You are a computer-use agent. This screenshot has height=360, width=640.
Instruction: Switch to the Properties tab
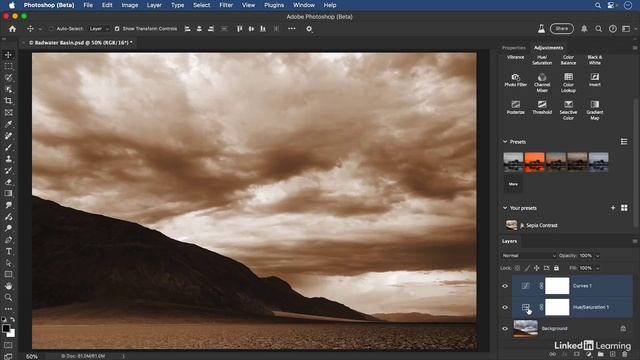point(513,48)
